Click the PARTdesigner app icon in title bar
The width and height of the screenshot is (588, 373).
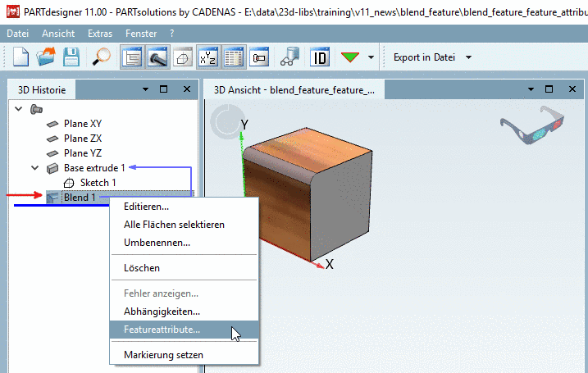tap(13, 12)
